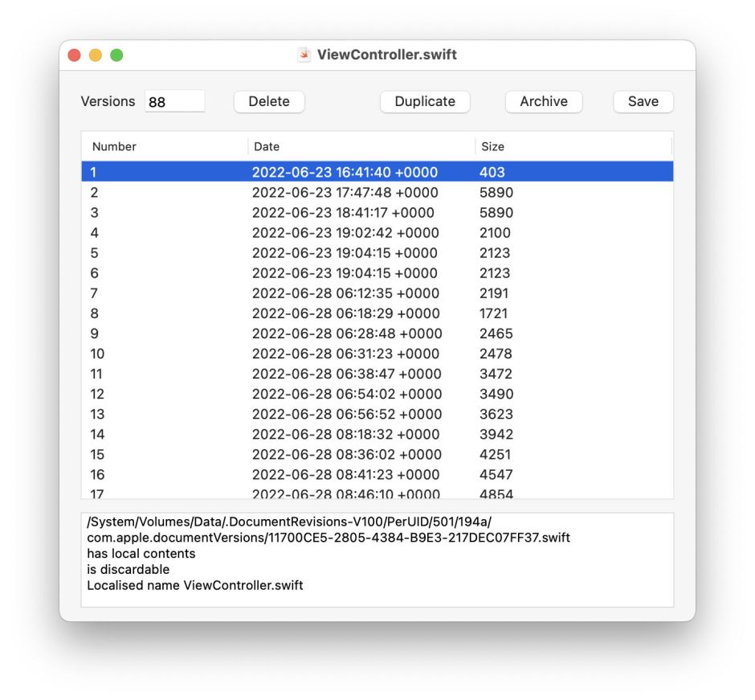Viewport: 755px width, 700px height.
Task: Click the Versions input field showing 88
Action: (175, 101)
